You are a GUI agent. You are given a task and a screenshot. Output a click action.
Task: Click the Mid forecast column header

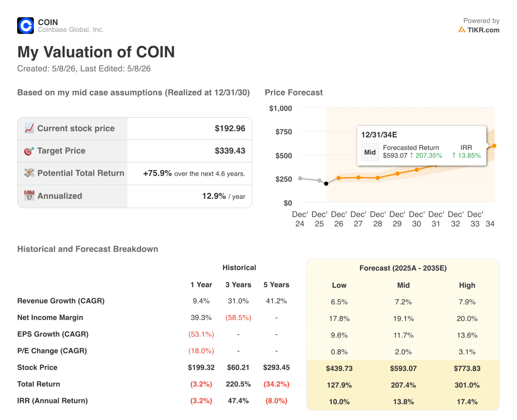pyautogui.click(x=403, y=285)
